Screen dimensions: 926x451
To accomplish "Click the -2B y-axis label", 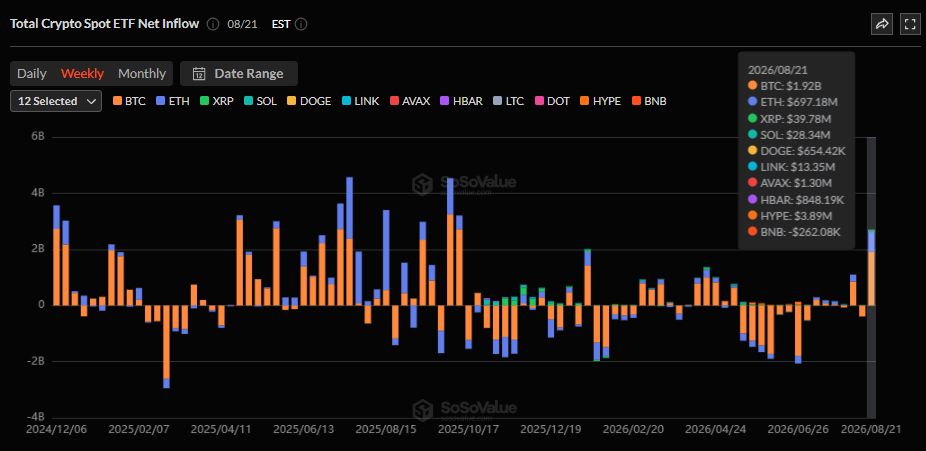I will point(36,361).
